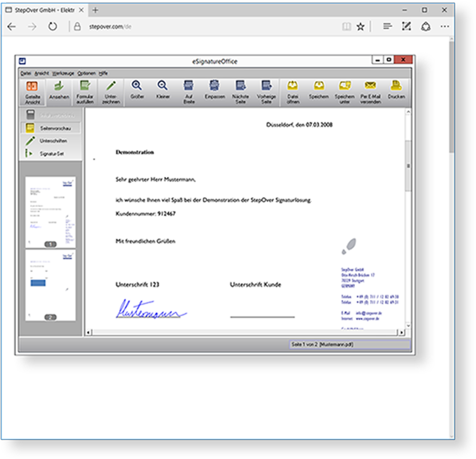Click the document vertical scrollbar thumb
Image resolution: width=476 pixels, height=459 pixels.
click(408, 166)
